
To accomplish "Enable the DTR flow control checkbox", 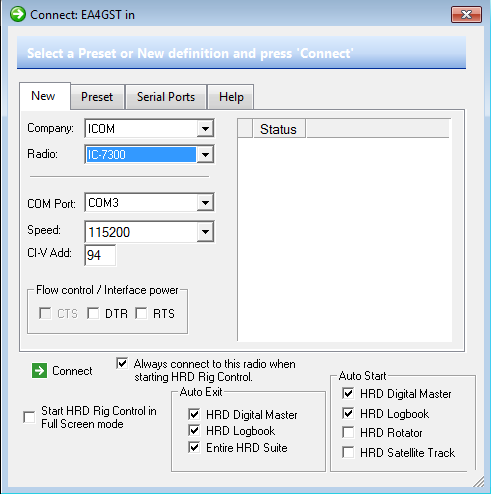I will (x=93, y=313).
